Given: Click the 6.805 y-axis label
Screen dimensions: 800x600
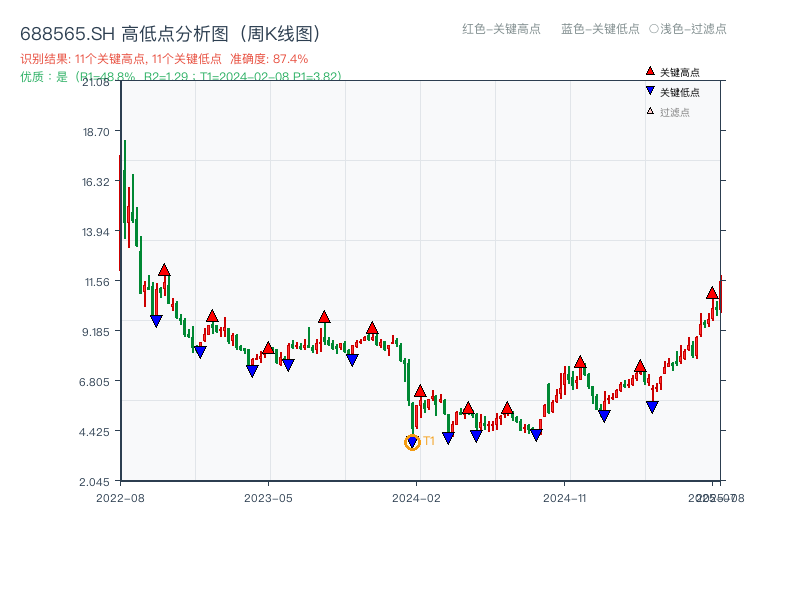Looking at the screenshot, I should tap(94, 382).
